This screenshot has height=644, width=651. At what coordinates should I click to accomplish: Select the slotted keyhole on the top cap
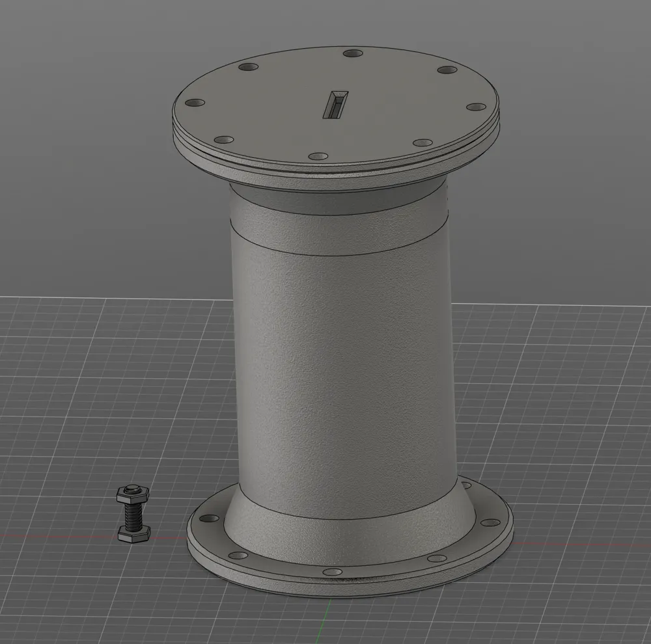point(335,104)
